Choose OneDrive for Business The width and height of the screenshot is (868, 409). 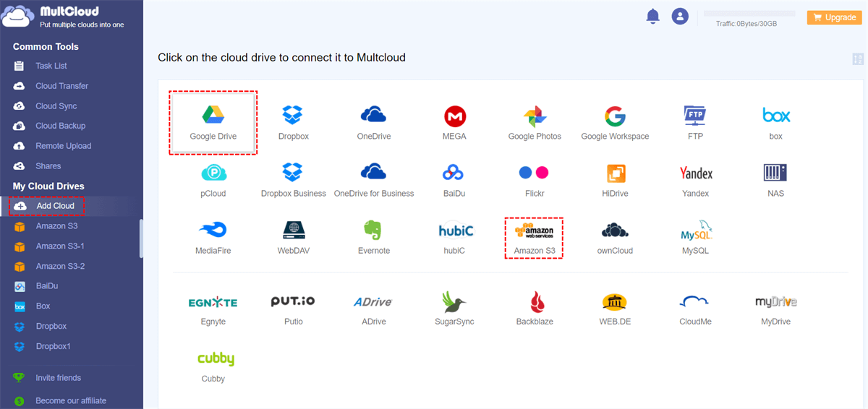373,180
